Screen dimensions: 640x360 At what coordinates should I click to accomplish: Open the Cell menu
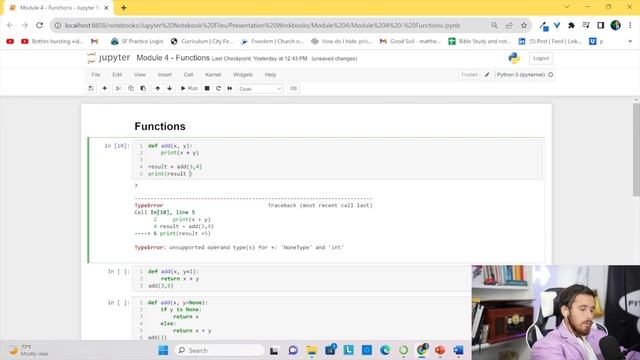(188, 75)
